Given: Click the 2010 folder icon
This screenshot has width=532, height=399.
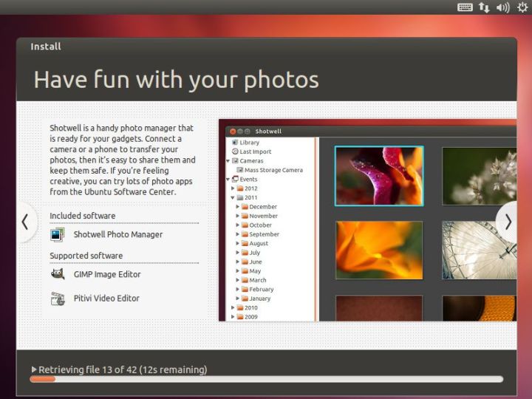Looking at the screenshot, I should [240, 307].
